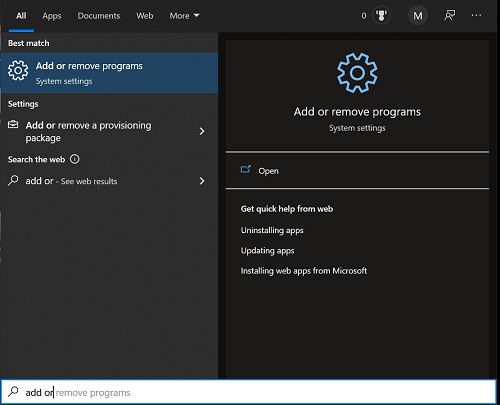Switch to the Documents tab
The height and width of the screenshot is (405, 500).
(99, 16)
